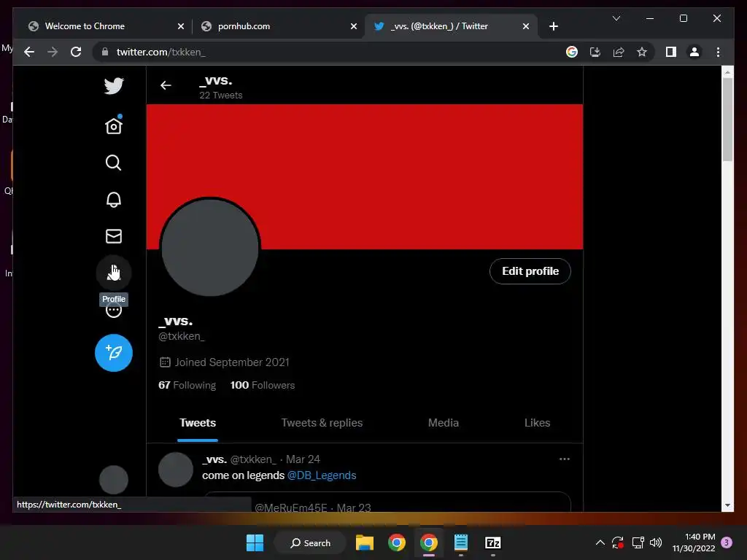Open the account avatar at sidebar bottom

coord(113,480)
